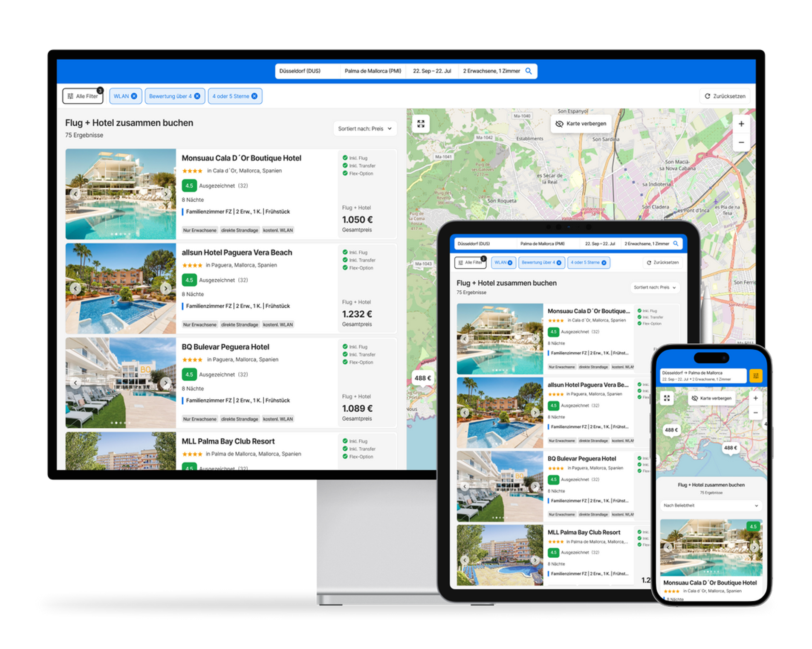Expand the phone map to fullscreen
Image resolution: width=812 pixels, height=649 pixels.
tap(667, 398)
